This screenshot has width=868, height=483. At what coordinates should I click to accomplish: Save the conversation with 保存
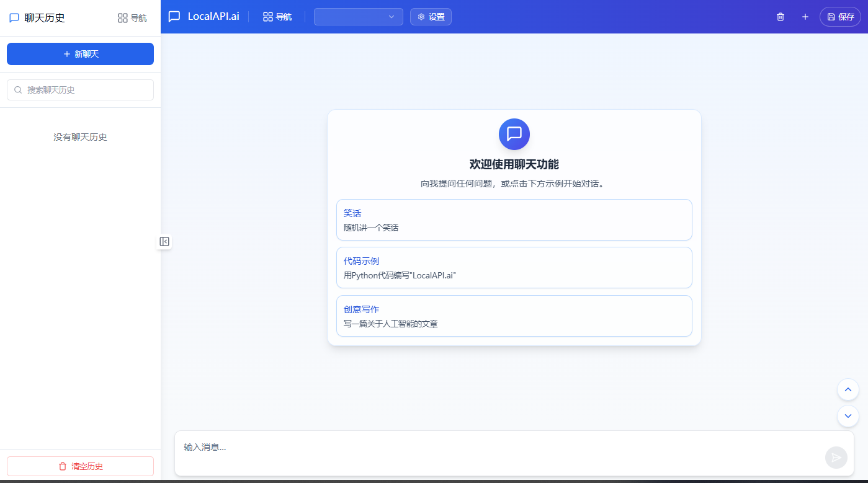840,17
